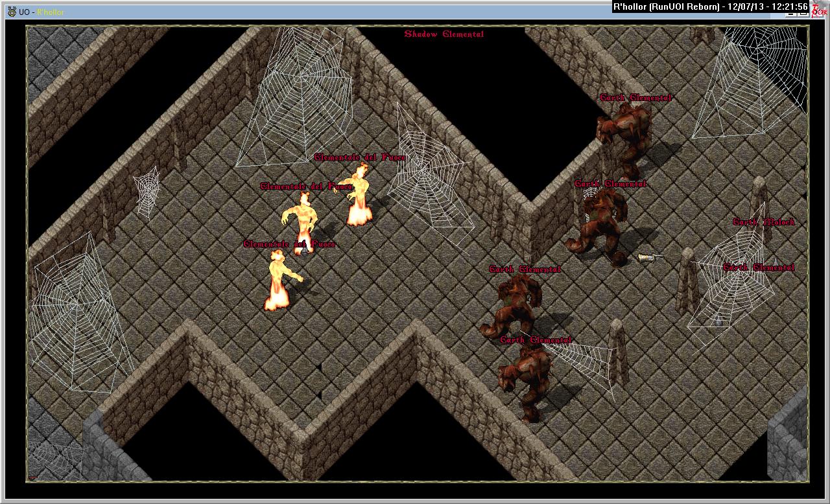The height and width of the screenshot is (504, 830).
Task: Click the overlay text R'hollor (RunUOI Reborn)
Action: (666, 7)
